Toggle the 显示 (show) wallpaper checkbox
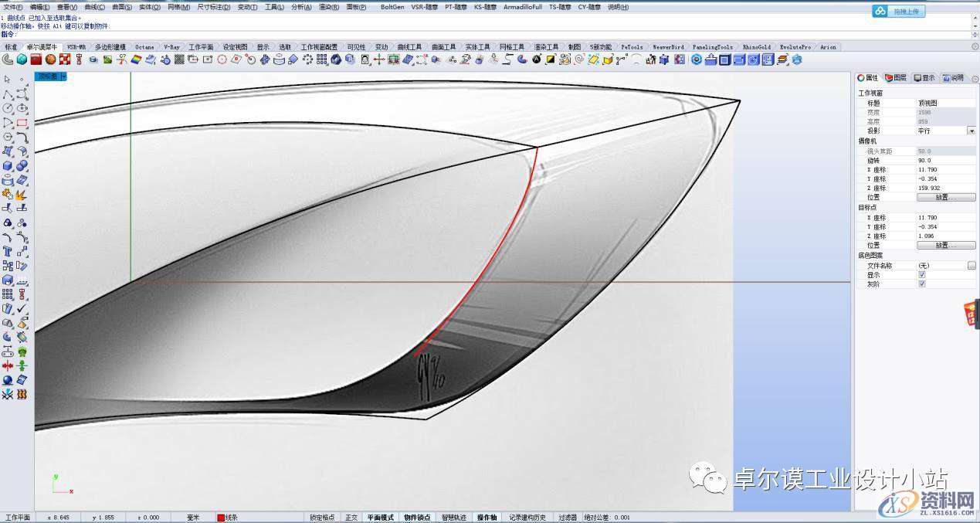 922,274
